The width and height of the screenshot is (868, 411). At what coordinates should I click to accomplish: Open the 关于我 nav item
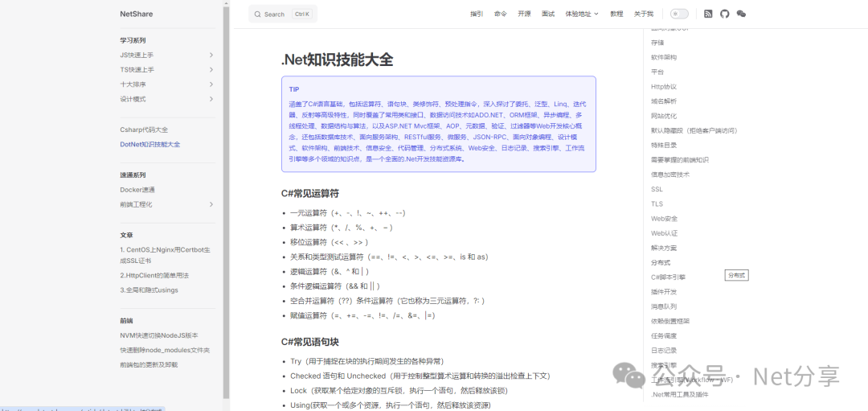(644, 14)
